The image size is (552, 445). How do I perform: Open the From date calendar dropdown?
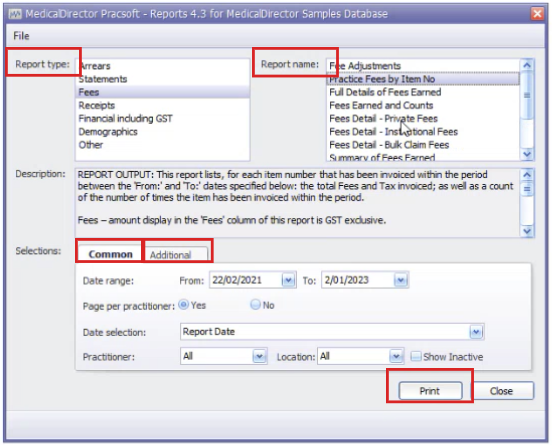point(288,280)
